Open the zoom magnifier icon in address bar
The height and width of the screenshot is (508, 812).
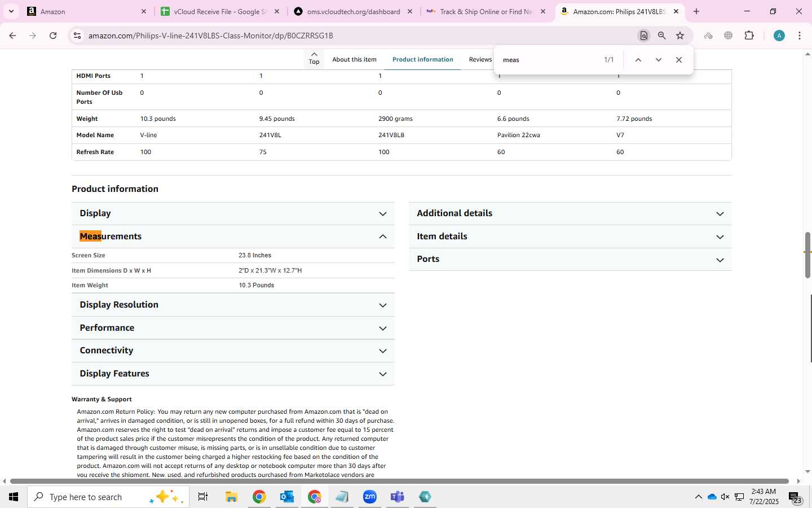(x=662, y=36)
